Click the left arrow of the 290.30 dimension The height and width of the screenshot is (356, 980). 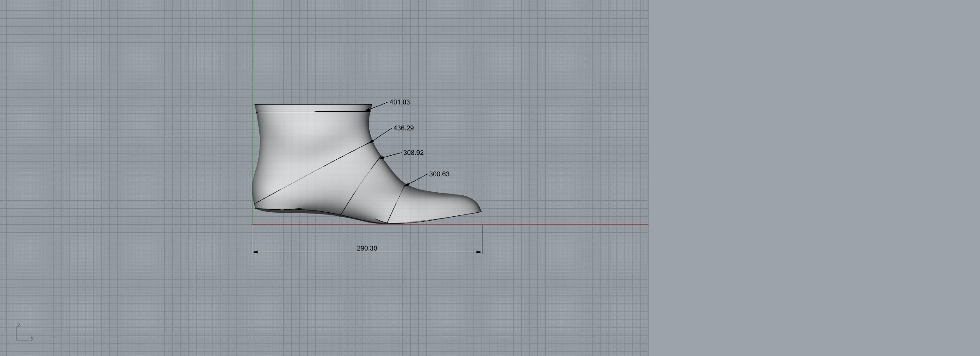(x=255, y=252)
